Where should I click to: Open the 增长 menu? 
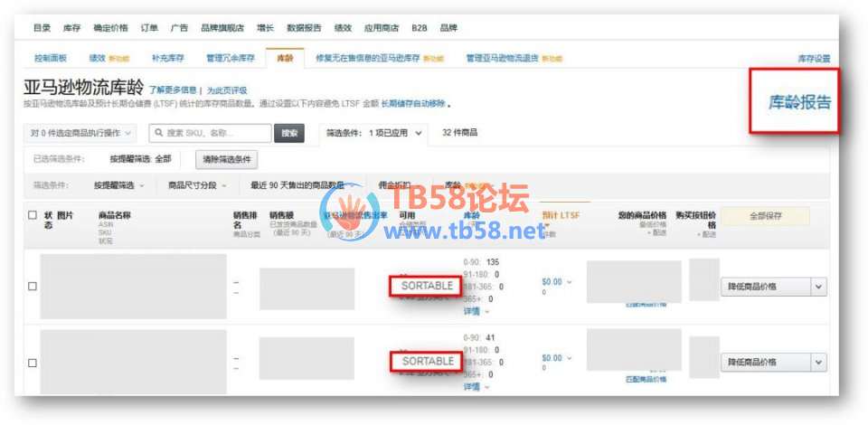click(x=265, y=28)
